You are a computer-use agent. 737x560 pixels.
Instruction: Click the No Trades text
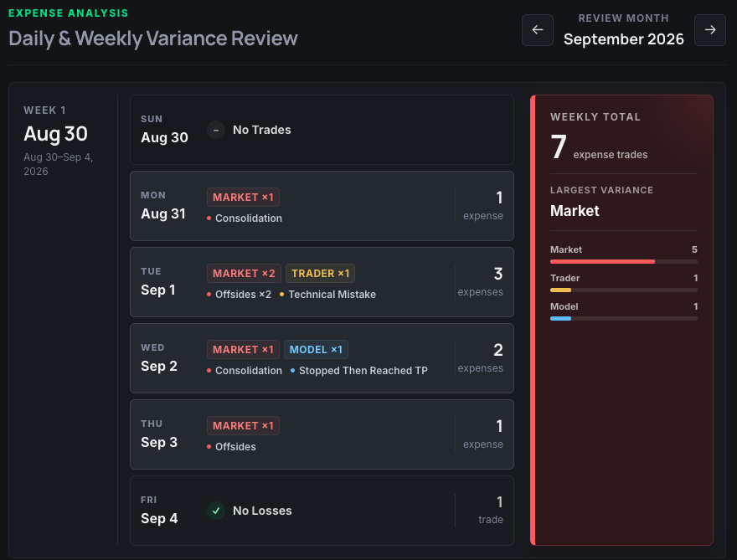coord(262,130)
